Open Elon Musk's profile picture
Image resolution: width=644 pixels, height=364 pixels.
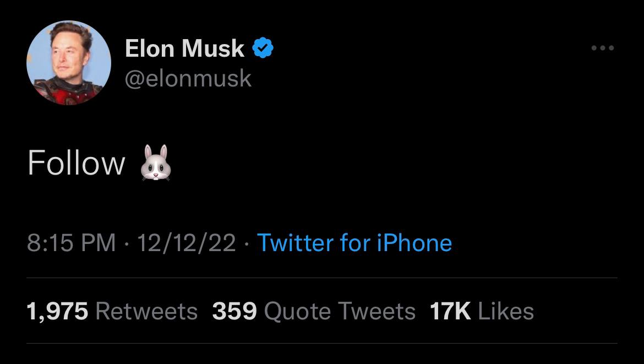[69, 63]
